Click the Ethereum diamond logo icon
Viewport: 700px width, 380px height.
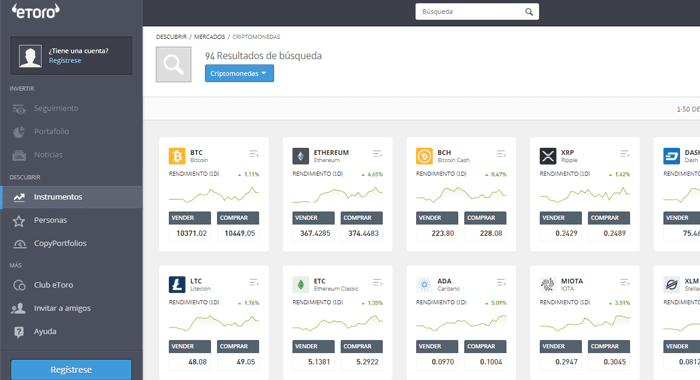[301, 156]
